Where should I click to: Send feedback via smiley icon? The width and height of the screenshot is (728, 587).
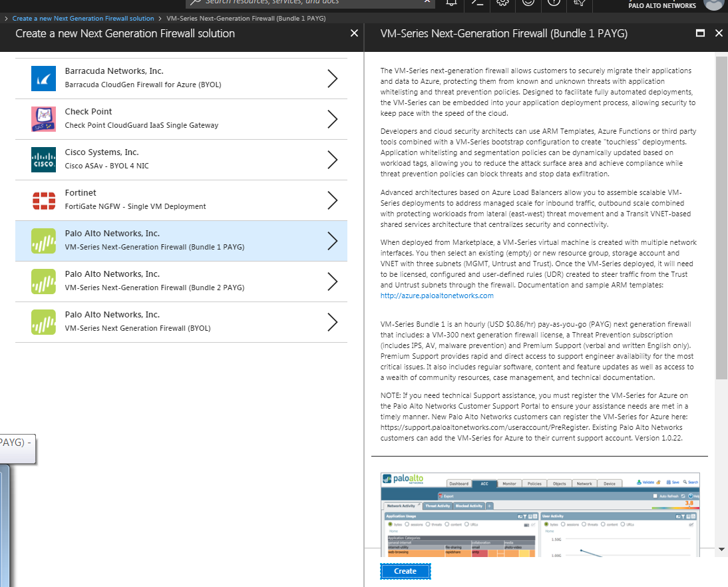528,2
